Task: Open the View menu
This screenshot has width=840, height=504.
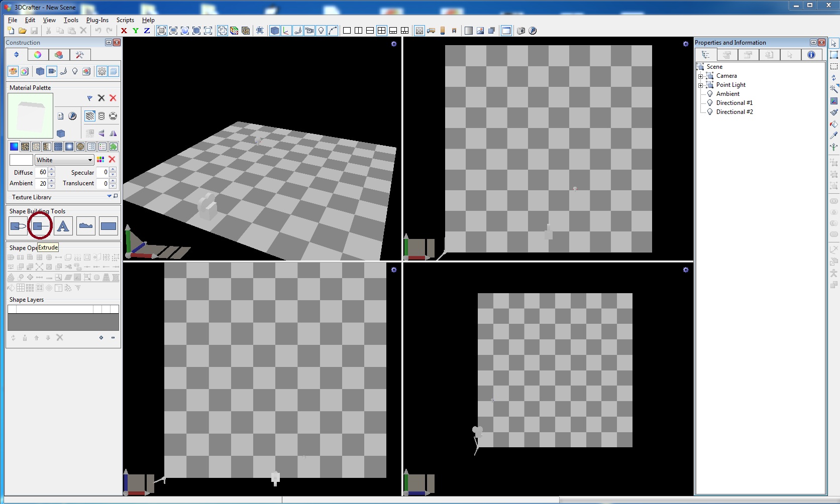Action: click(49, 20)
